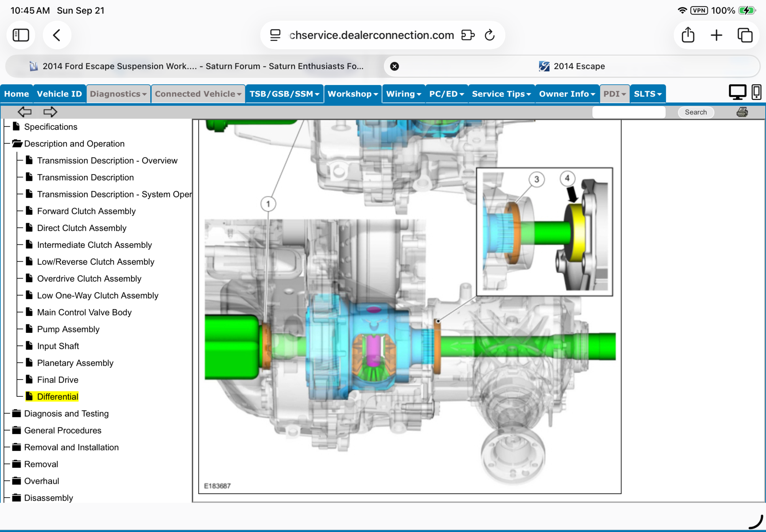
Task: Reload the page with refresh icon
Action: tap(489, 35)
